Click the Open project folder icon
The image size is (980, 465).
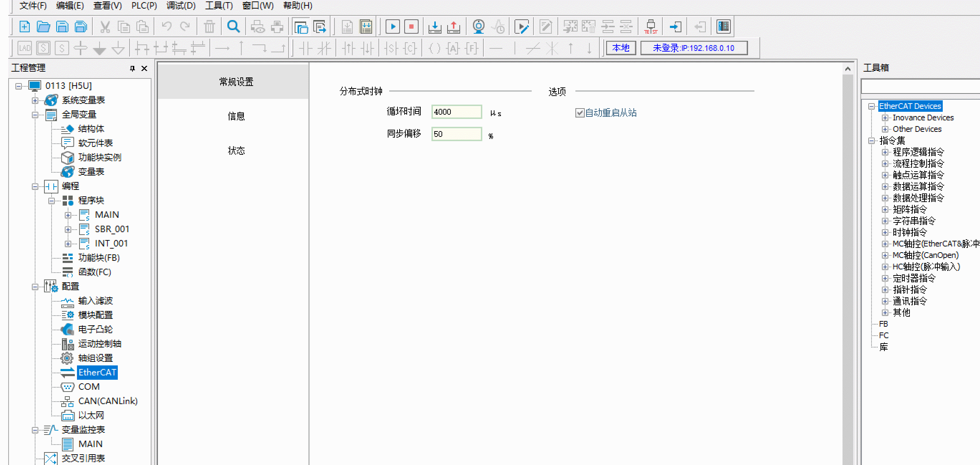pyautogui.click(x=43, y=27)
